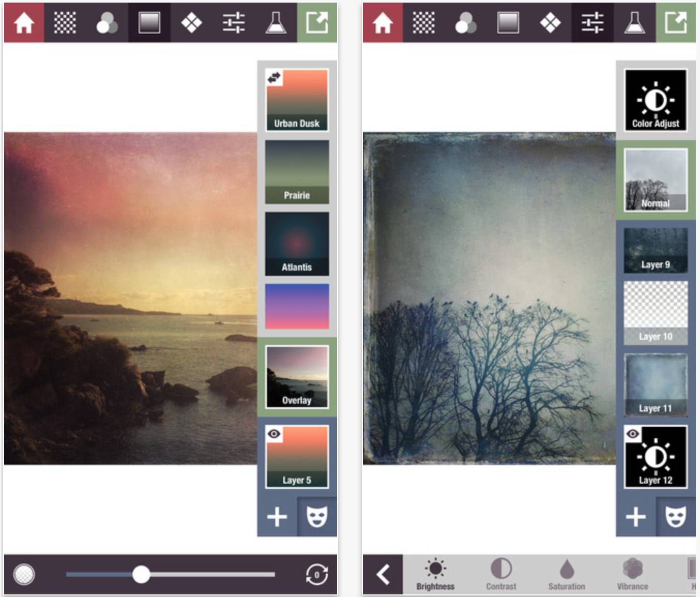Select gradient tool in left screen toolbar

click(149, 23)
